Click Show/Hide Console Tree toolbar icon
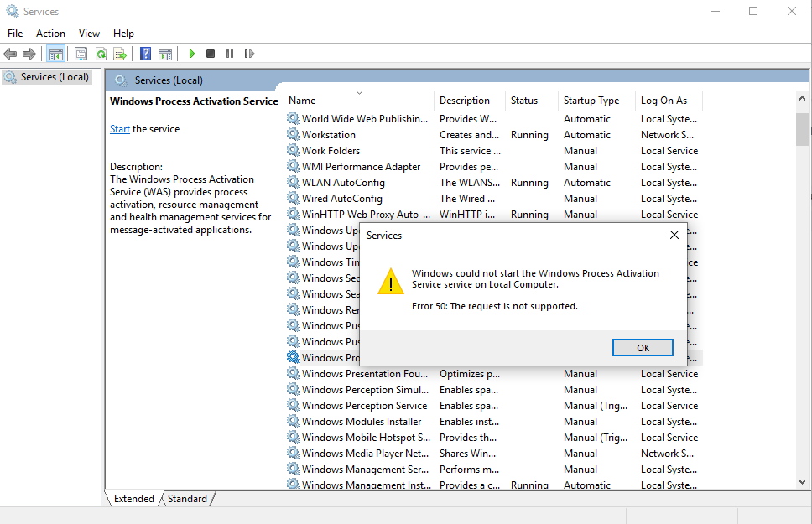This screenshot has width=812, height=524. tap(55, 54)
